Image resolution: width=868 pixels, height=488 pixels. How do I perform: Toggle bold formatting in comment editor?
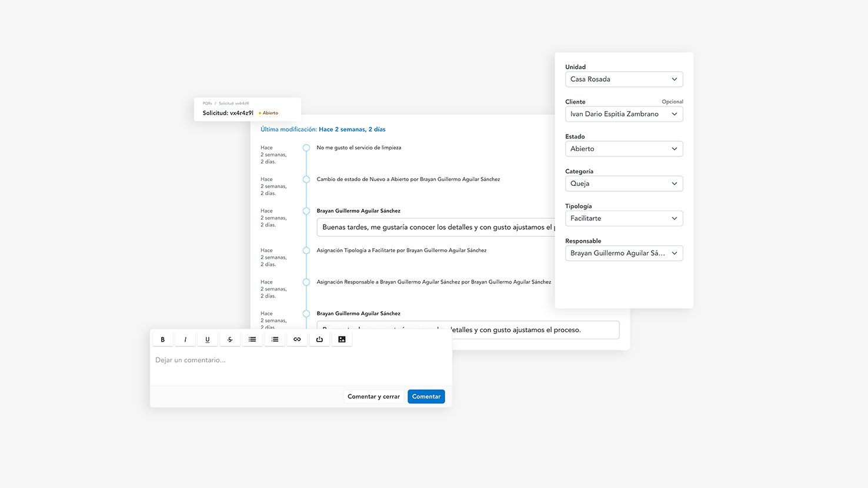tap(163, 339)
